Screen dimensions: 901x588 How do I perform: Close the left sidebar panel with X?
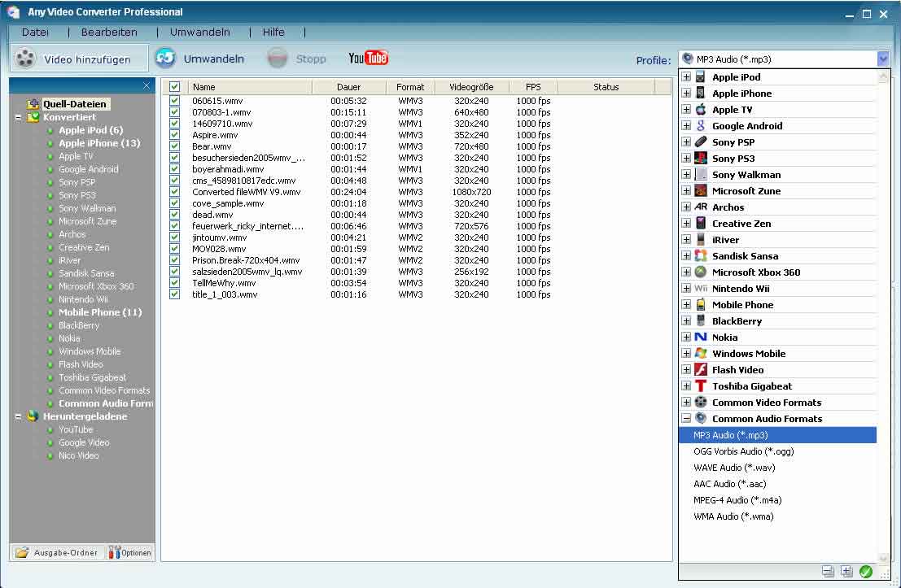click(147, 85)
